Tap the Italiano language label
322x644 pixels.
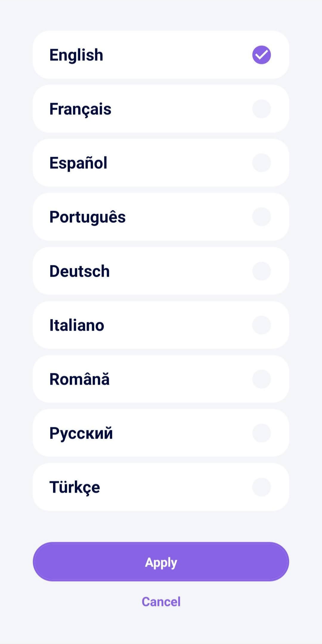(77, 325)
